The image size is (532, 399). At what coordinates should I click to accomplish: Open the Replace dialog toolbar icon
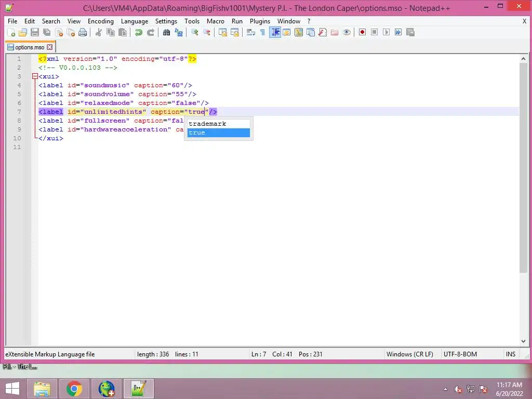pos(179,32)
